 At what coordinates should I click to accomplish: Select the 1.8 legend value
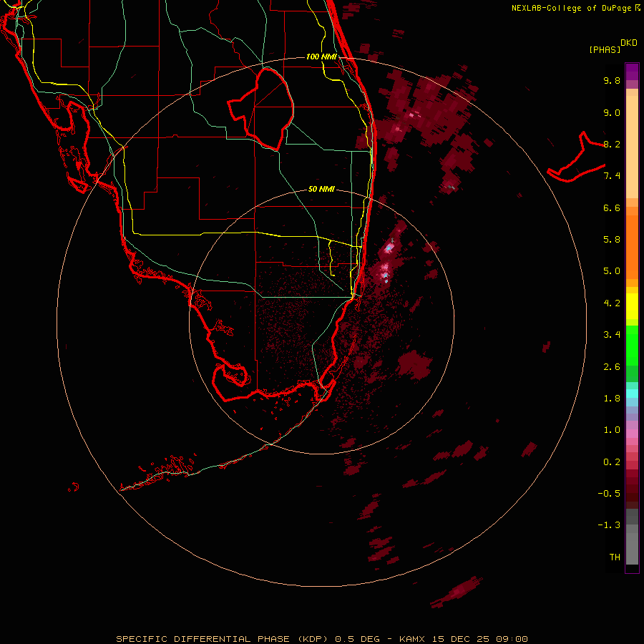(612, 399)
